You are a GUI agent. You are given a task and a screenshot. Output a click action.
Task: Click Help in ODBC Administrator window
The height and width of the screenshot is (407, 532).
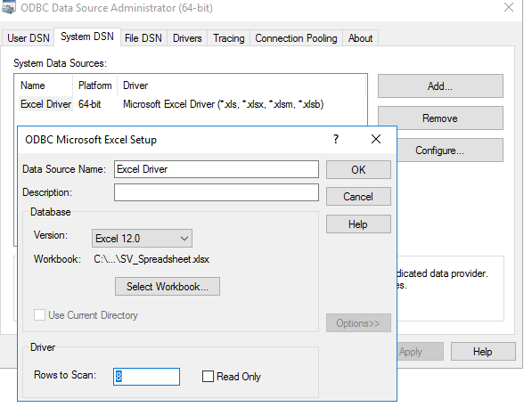483,352
